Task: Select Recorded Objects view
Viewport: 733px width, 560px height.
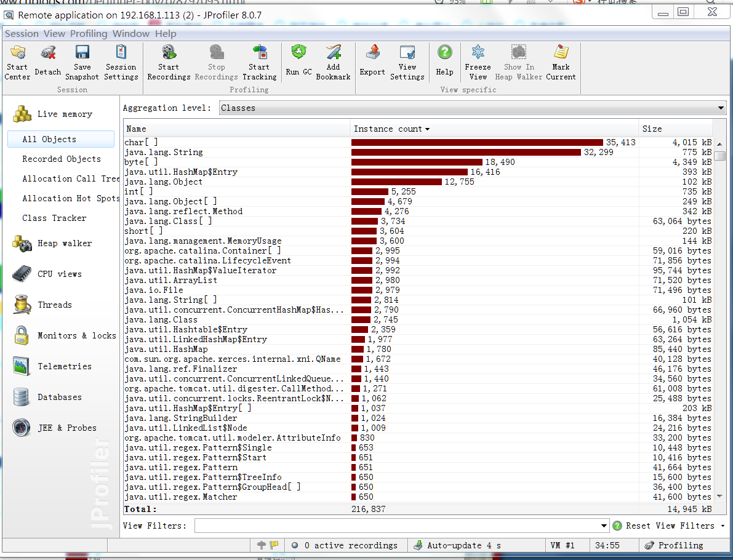Action: click(x=62, y=159)
